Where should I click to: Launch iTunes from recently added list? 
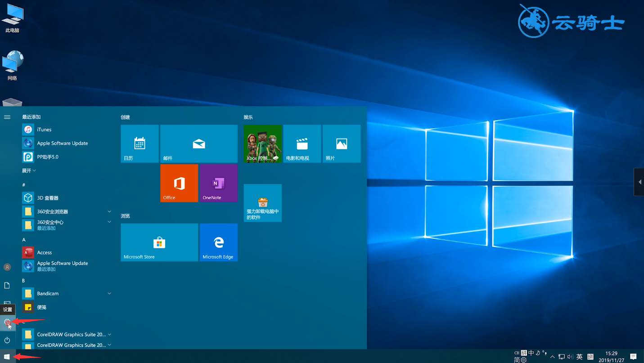tap(67, 130)
